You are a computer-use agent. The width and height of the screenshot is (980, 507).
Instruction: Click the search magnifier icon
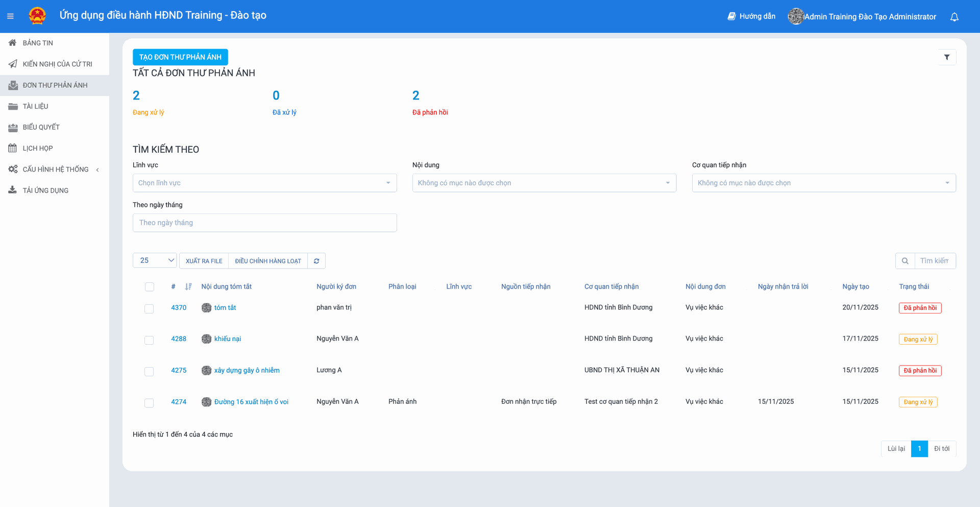click(x=905, y=261)
